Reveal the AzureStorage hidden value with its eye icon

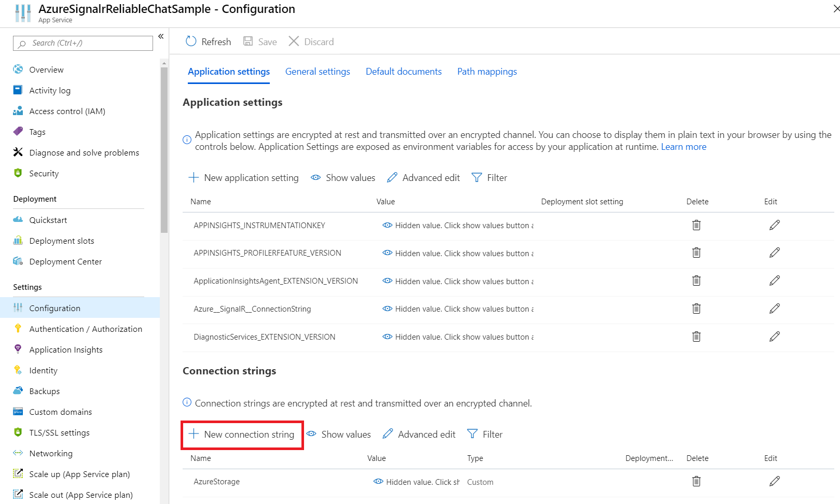tap(378, 482)
